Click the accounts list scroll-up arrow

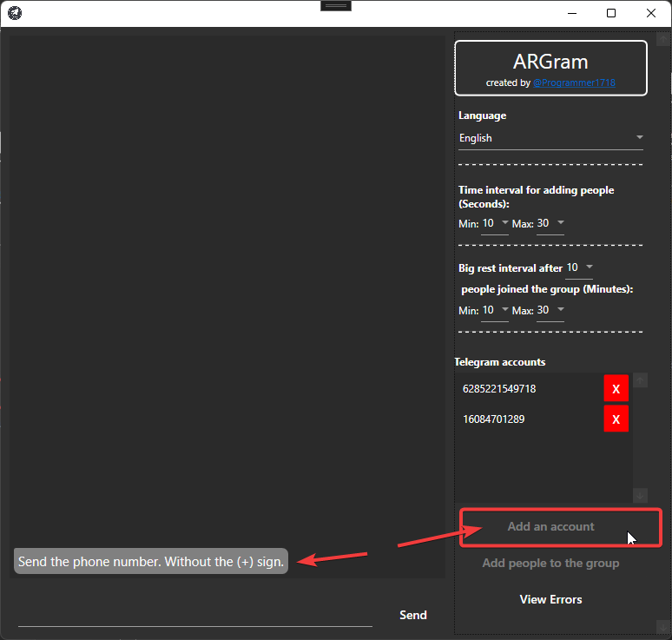(641, 380)
